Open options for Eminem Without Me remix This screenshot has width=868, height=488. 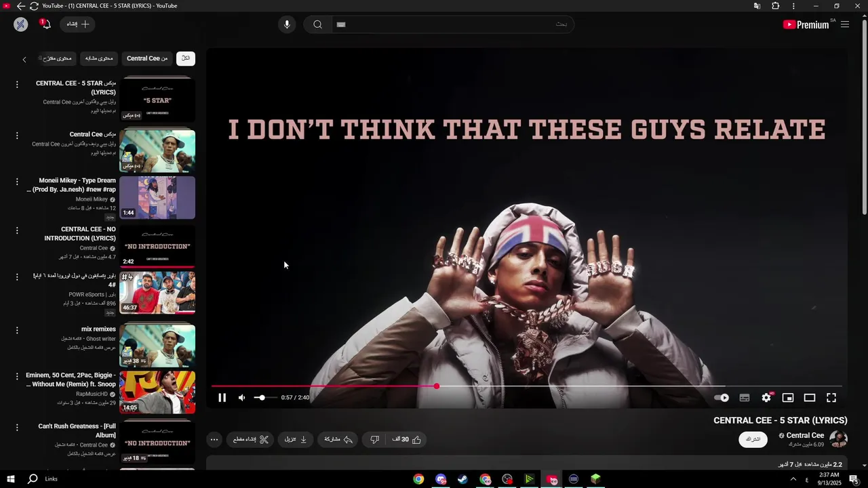click(17, 376)
